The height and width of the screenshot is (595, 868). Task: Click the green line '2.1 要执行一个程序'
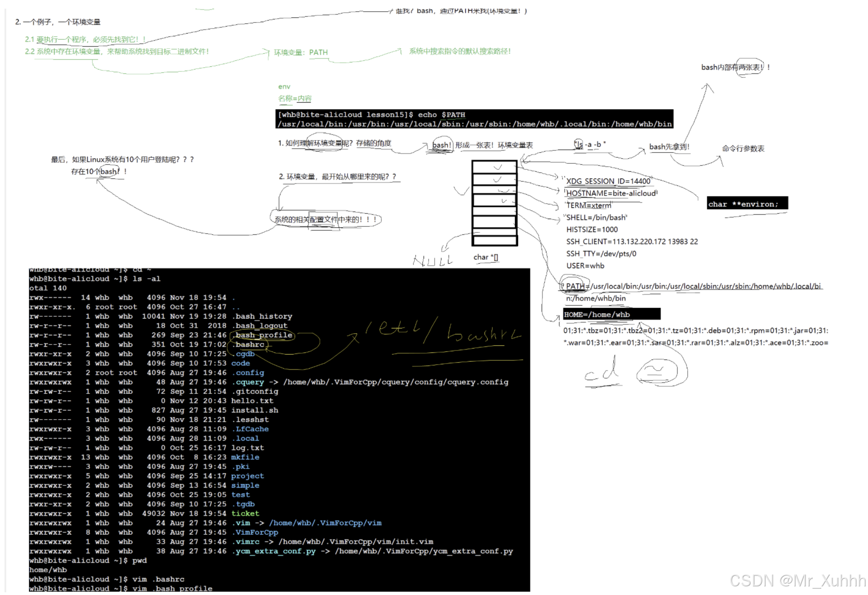tap(85, 40)
